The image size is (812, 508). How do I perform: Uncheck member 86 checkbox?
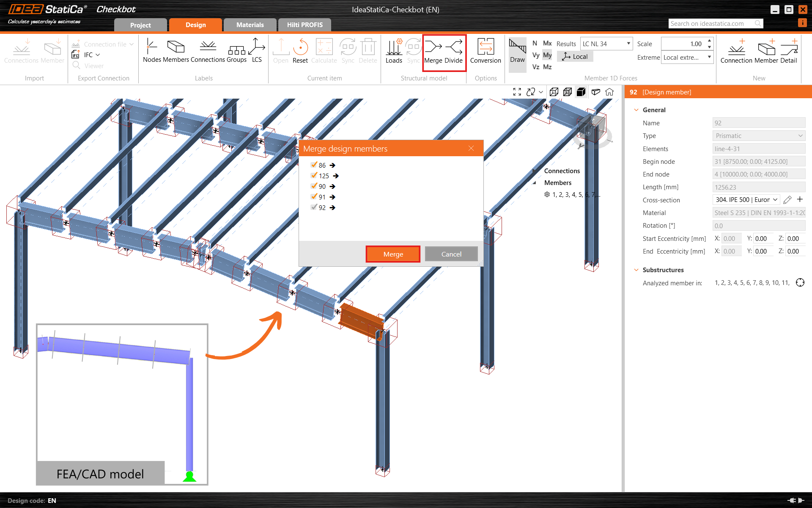point(314,165)
